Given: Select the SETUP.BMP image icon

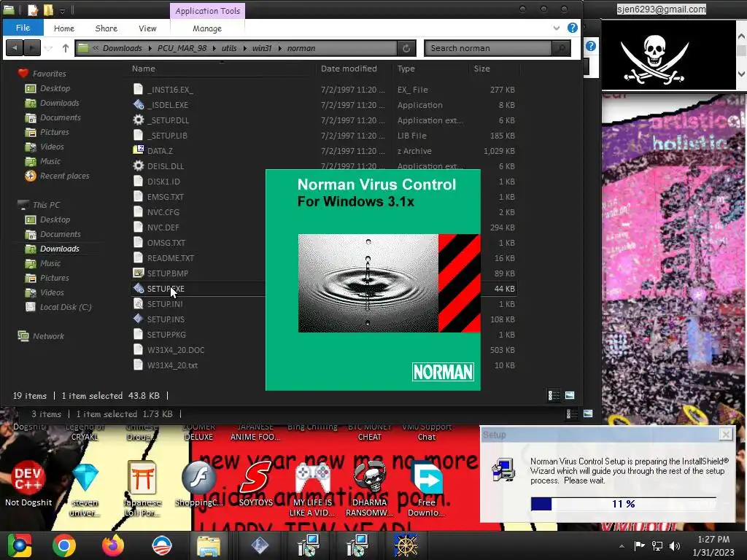Looking at the screenshot, I should (138, 273).
